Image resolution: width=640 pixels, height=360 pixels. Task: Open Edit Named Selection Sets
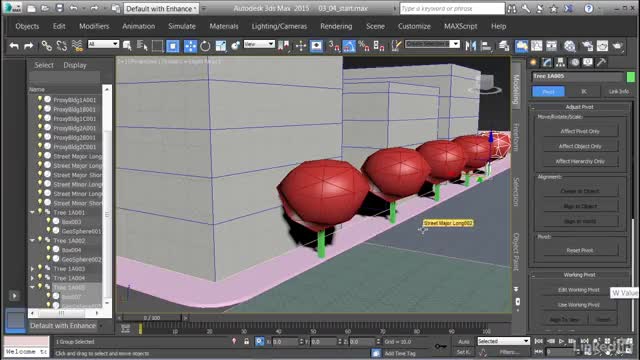[x=396, y=46]
